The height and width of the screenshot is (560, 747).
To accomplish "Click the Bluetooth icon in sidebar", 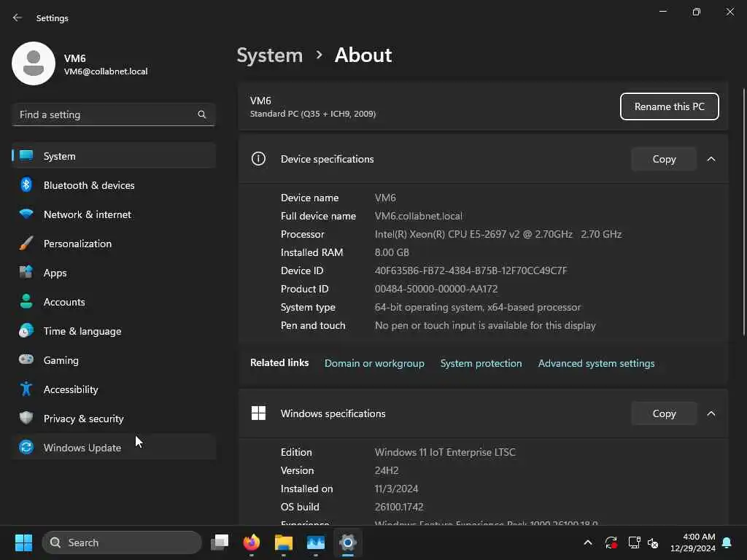I will click(x=26, y=184).
